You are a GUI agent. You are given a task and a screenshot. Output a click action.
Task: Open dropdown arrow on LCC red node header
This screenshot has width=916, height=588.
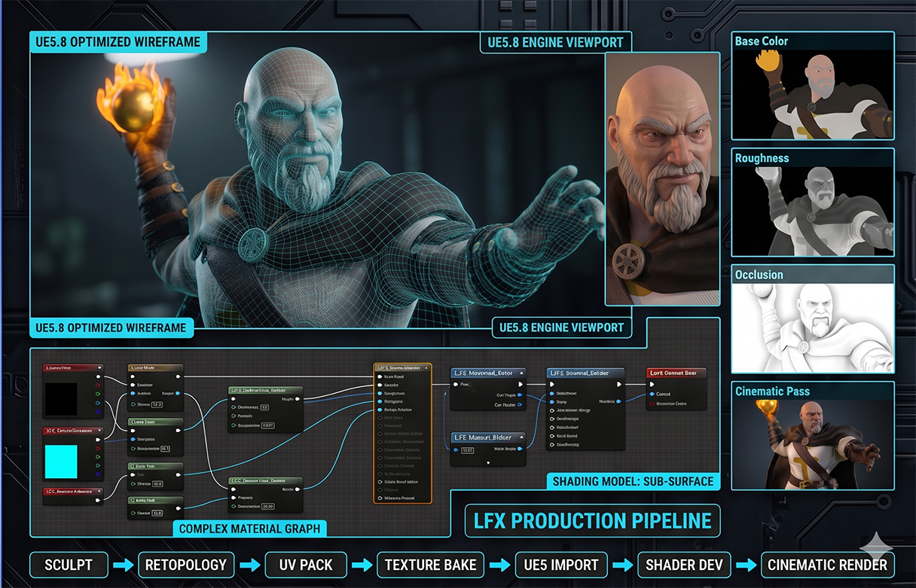[99, 492]
